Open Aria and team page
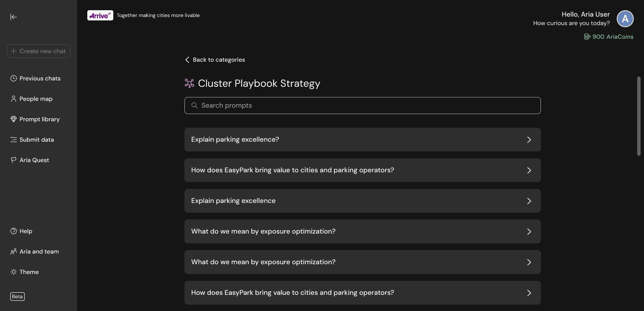This screenshot has height=311, width=644. [x=39, y=251]
